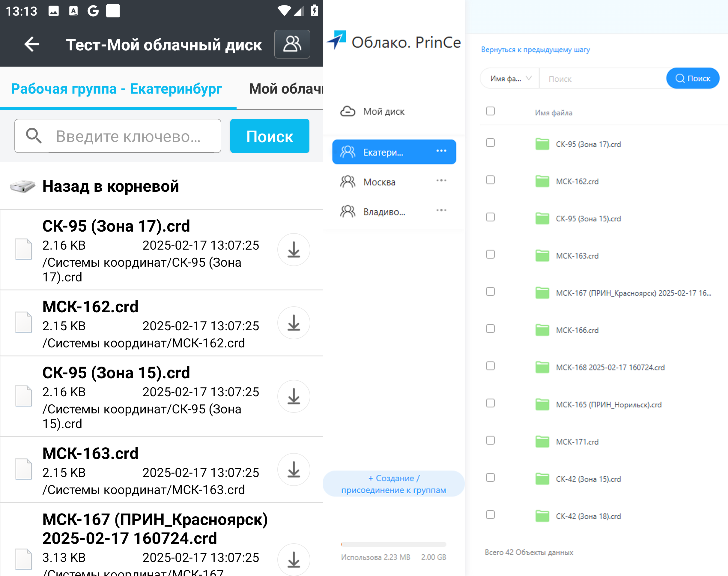Click the group icon of Владиво...
The height and width of the screenshot is (576, 728).
[348, 211]
